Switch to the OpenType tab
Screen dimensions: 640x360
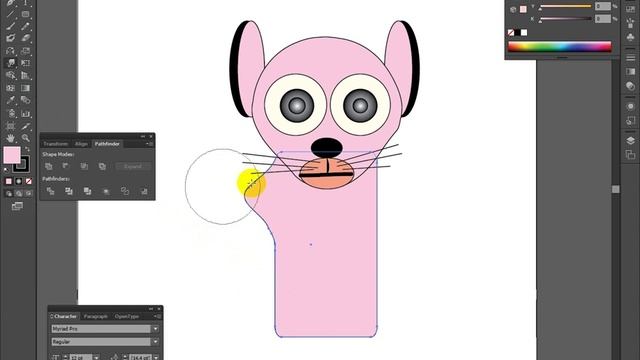coord(127,316)
